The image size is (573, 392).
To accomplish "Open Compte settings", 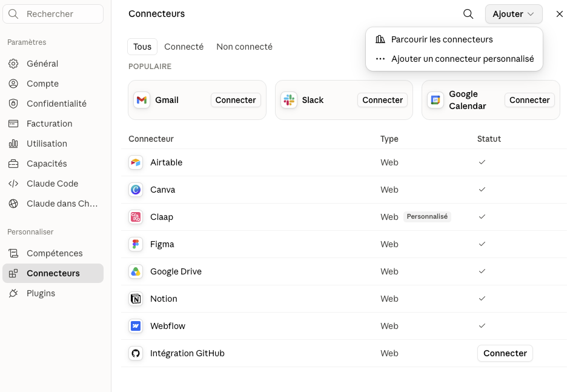I will tap(53, 84).
